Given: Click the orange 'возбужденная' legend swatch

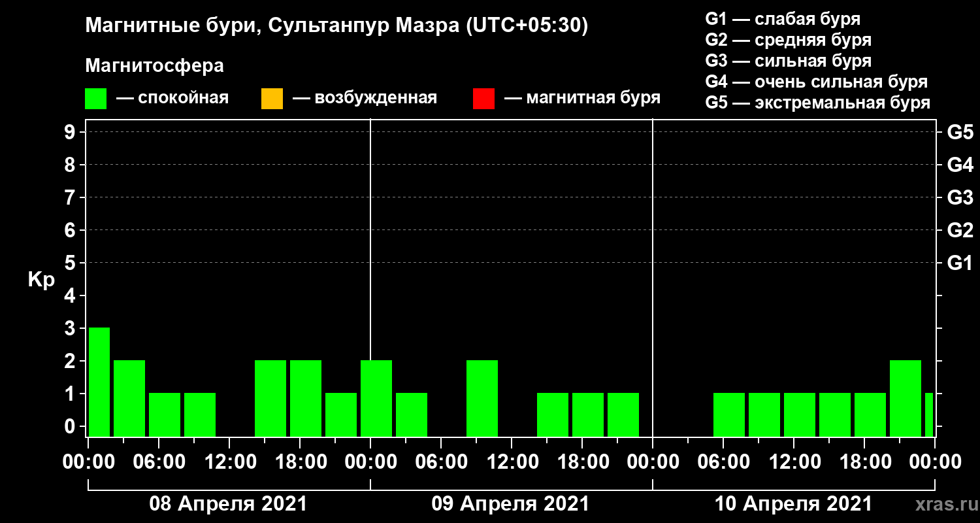Looking at the screenshot, I should [272, 99].
